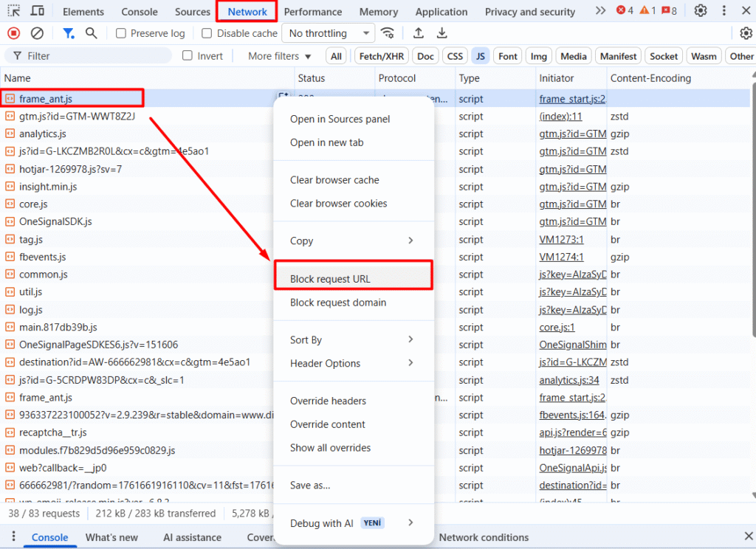Image resolution: width=756 pixels, height=549 pixels.
Task: Select the inspect element picker icon
Action: tap(13, 11)
